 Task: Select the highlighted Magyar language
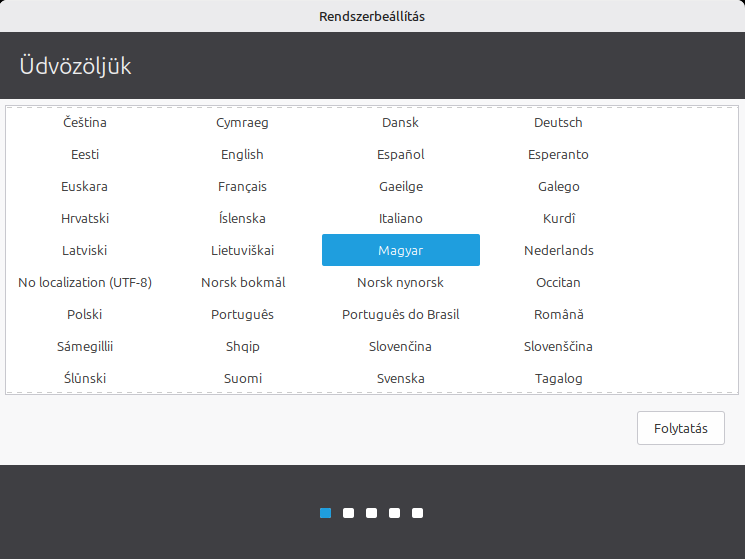(400, 250)
